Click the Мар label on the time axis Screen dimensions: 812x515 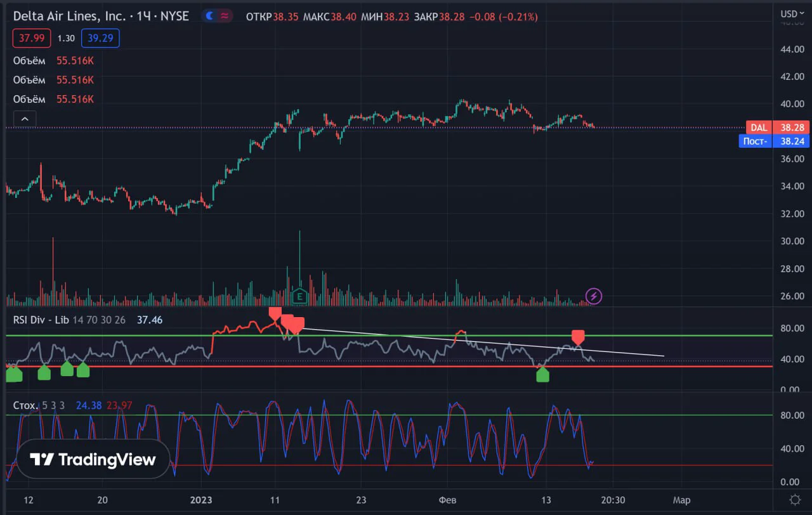point(681,500)
